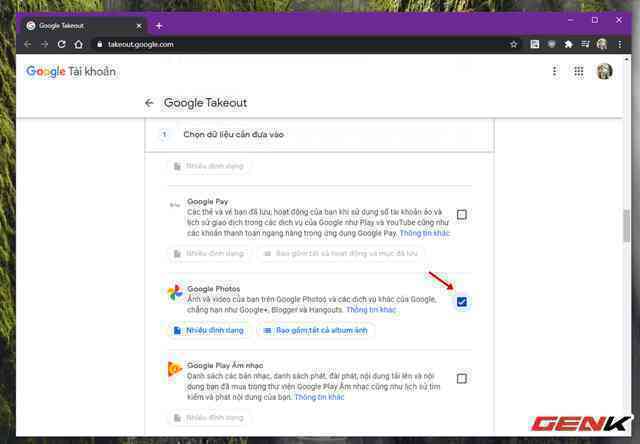
Task: Tick the Google Play Âm nhạc checkbox
Action: tap(462, 378)
